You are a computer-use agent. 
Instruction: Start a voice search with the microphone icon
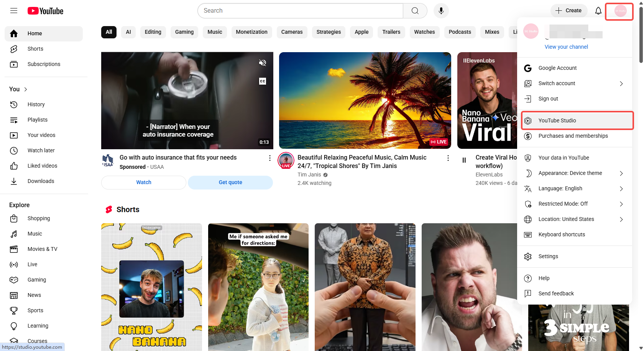pos(441,10)
